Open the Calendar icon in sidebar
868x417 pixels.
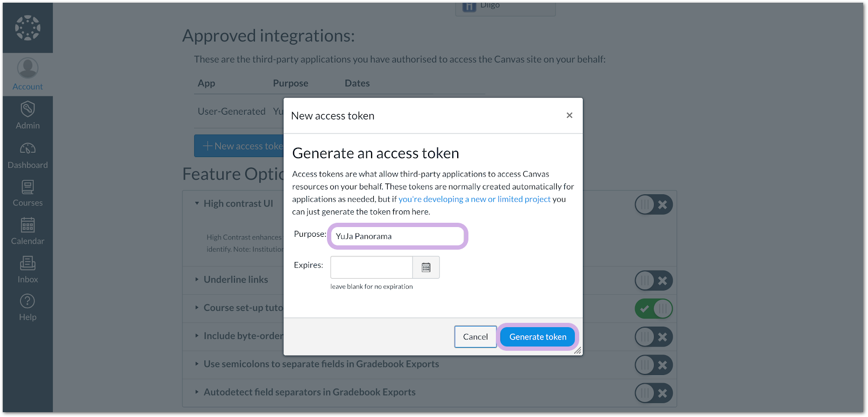point(27,225)
